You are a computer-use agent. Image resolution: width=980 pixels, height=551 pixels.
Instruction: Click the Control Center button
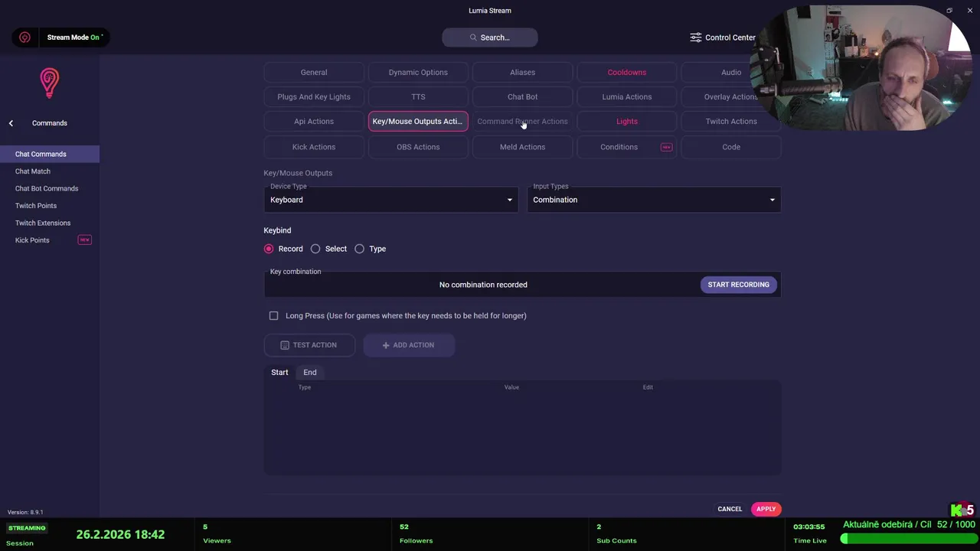click(x=723, y=37)
